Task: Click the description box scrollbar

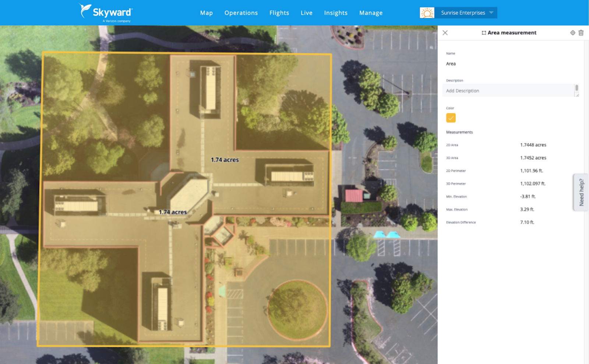Action: (x=576, y=88)
